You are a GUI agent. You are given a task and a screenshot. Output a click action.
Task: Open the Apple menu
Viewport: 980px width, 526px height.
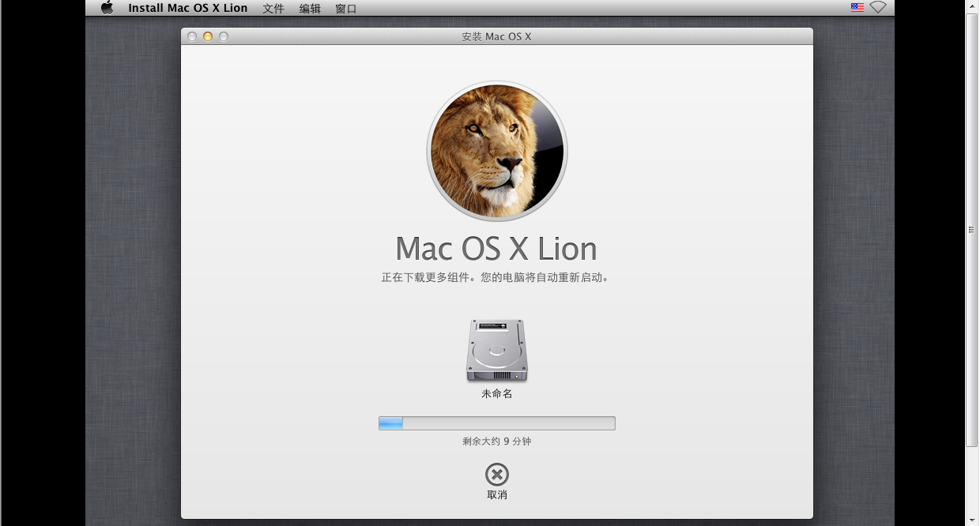[107, 8]
